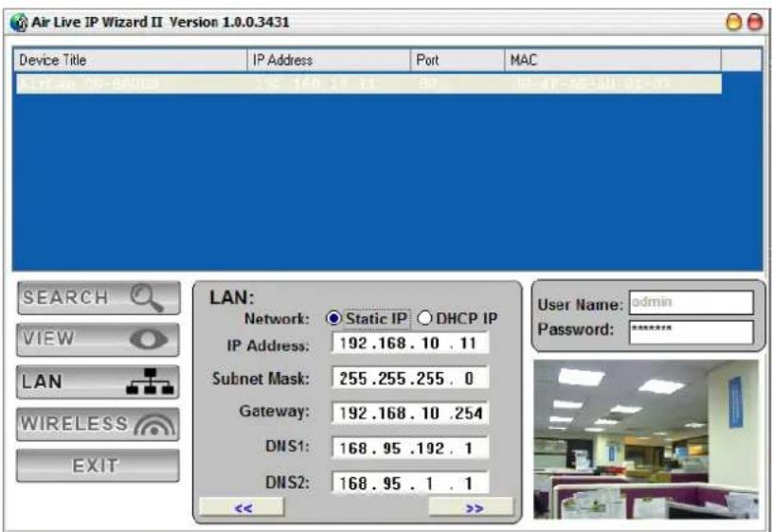The height and width of the screenshot is (532, 772).
Task: Click the EXIT button
Action: point(98,466)
